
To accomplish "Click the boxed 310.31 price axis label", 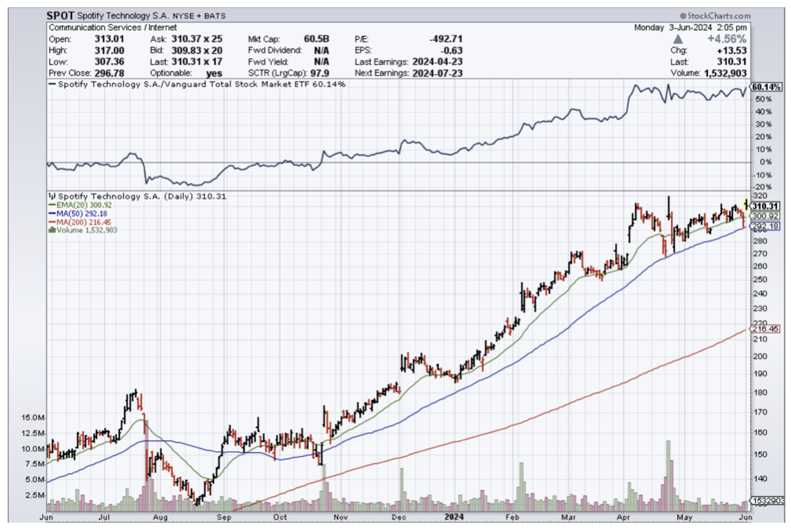I will pos(765,206).
